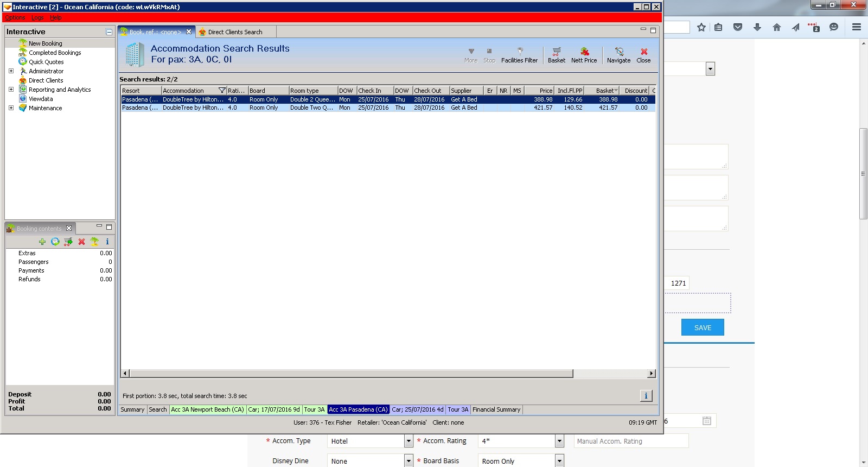868x467 pixels.
Task: Minimize the Interactive navigation panel
Action: [x=109, y=32]
